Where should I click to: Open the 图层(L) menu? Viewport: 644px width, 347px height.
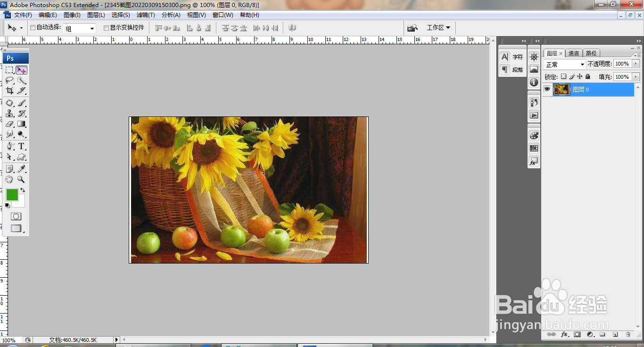[x=96, y=15]
